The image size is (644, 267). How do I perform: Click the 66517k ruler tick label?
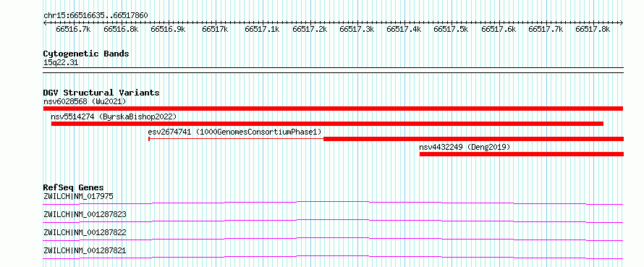[x=215, y=29]
